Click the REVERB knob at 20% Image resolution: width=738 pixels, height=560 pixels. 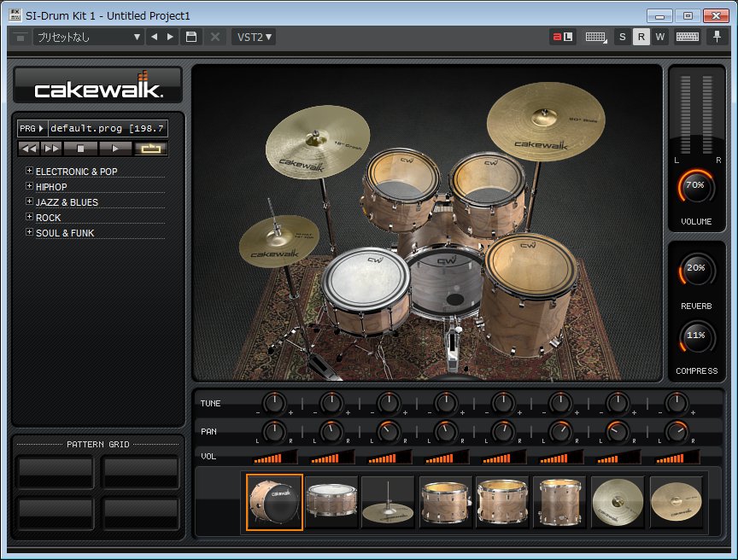[x=696, y=270]
